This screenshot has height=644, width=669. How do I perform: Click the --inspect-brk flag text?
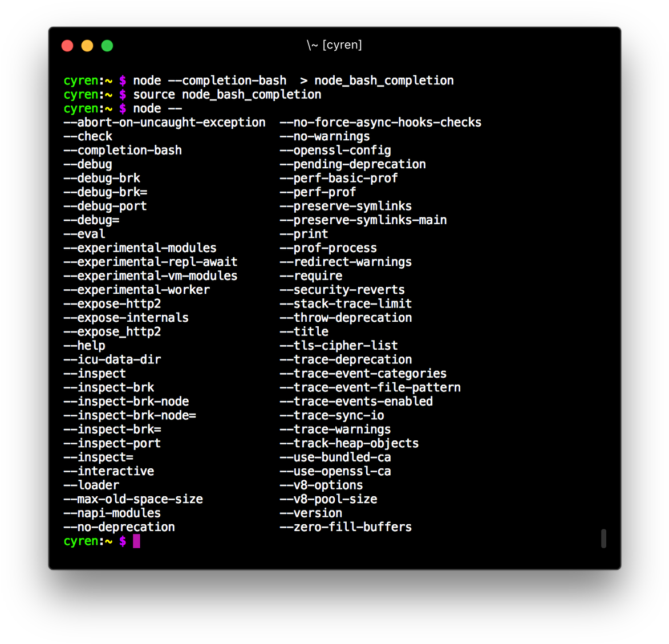click(108, 387)
